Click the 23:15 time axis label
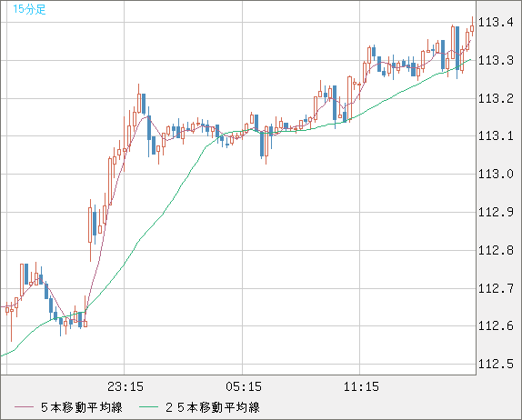Image resolution: width=522 pixels, height=420 pixels. tap(125, 386)
